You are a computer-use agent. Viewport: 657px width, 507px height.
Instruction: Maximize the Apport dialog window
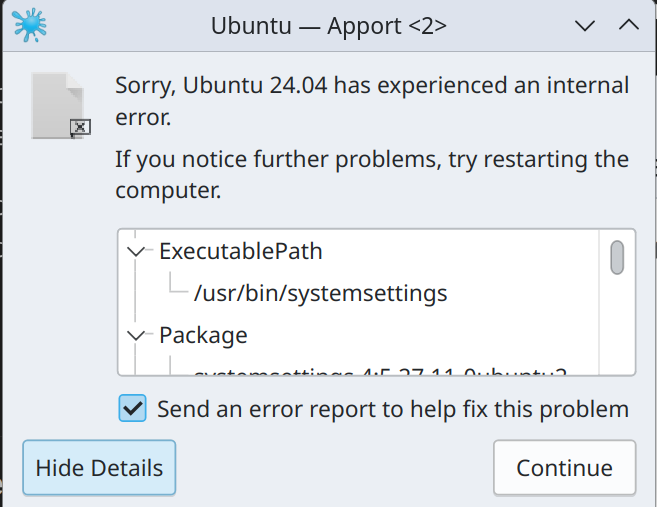tap(629, 25)
